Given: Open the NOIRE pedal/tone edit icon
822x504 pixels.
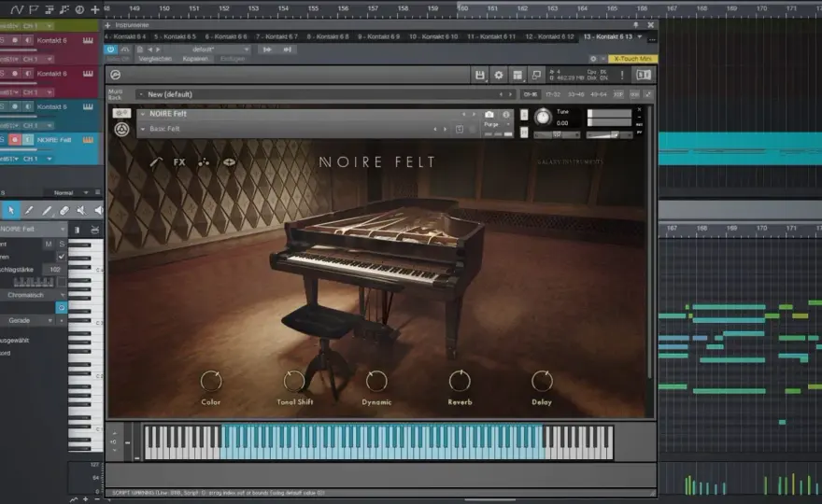Looking at the screenshot, I should pos(156,161).
